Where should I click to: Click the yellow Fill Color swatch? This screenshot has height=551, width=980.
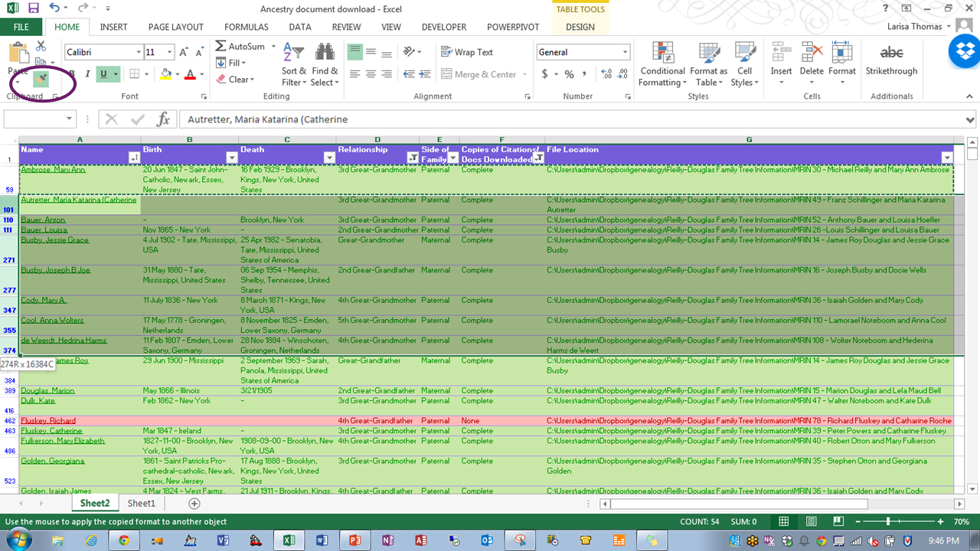pyautogui.click(x=165, y=74)
